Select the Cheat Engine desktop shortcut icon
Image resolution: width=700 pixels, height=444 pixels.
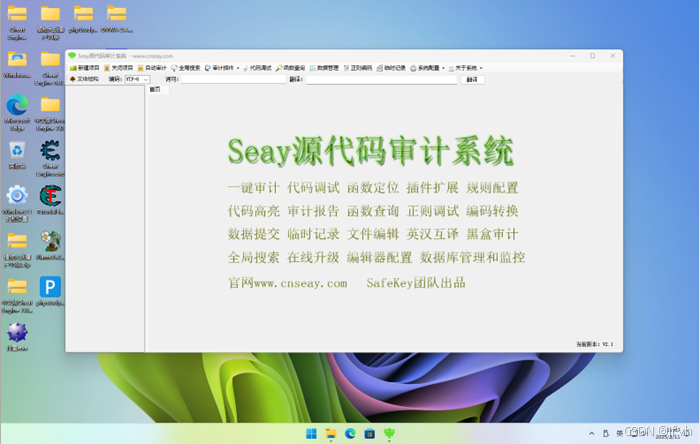(50, 158)
